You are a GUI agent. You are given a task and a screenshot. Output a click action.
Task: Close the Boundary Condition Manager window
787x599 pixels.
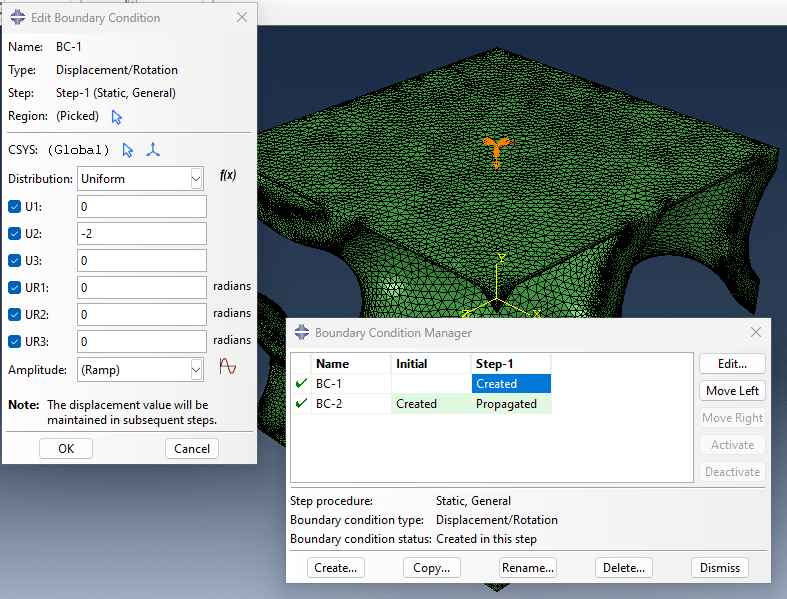(x=756, y=332)
